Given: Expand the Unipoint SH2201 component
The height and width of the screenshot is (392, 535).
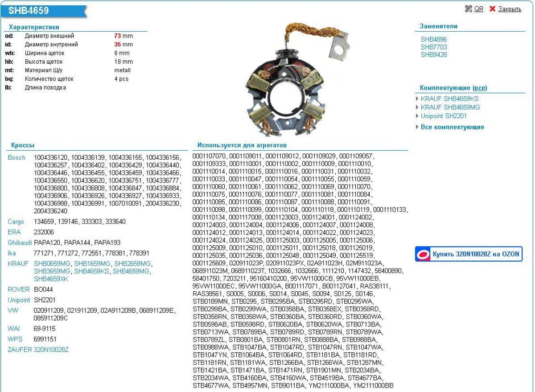Looking at the screenshot, I should click(443, 116).
